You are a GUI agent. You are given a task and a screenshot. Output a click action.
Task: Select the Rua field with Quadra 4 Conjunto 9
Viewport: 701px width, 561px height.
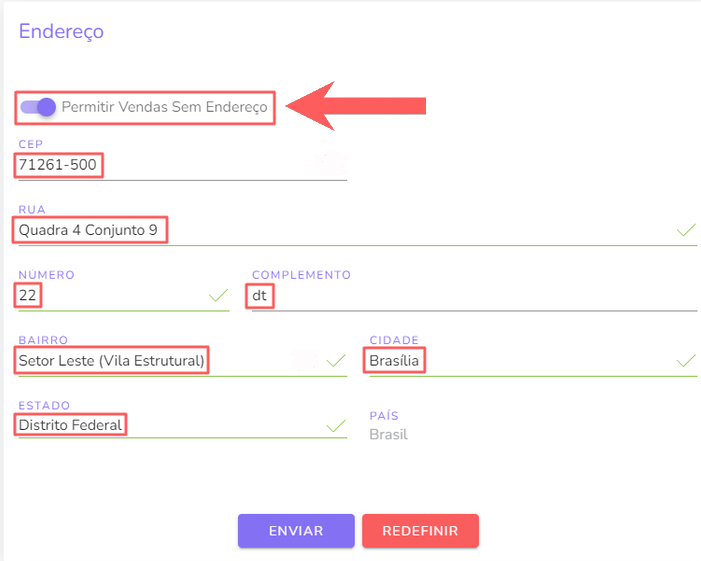pos(357,231)
